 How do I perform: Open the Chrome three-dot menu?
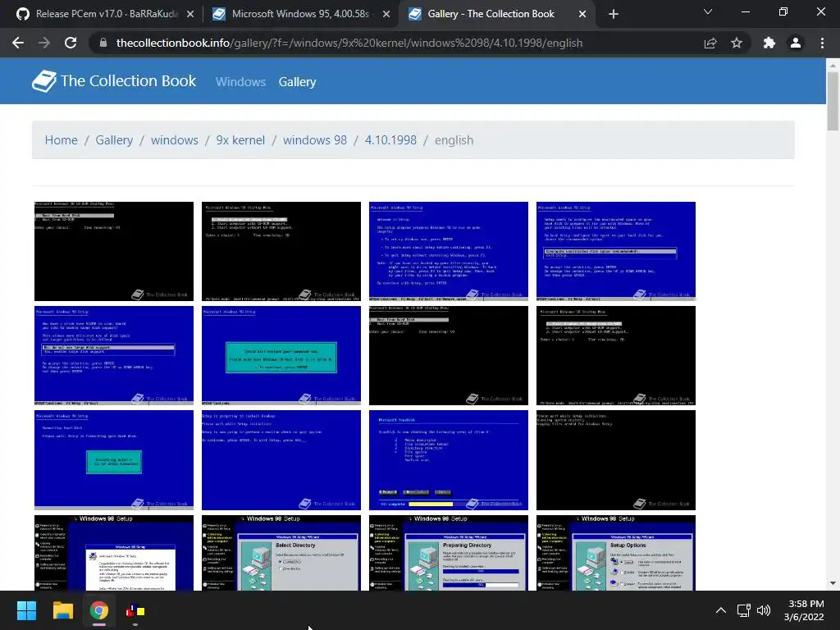(x=822, y=43)
